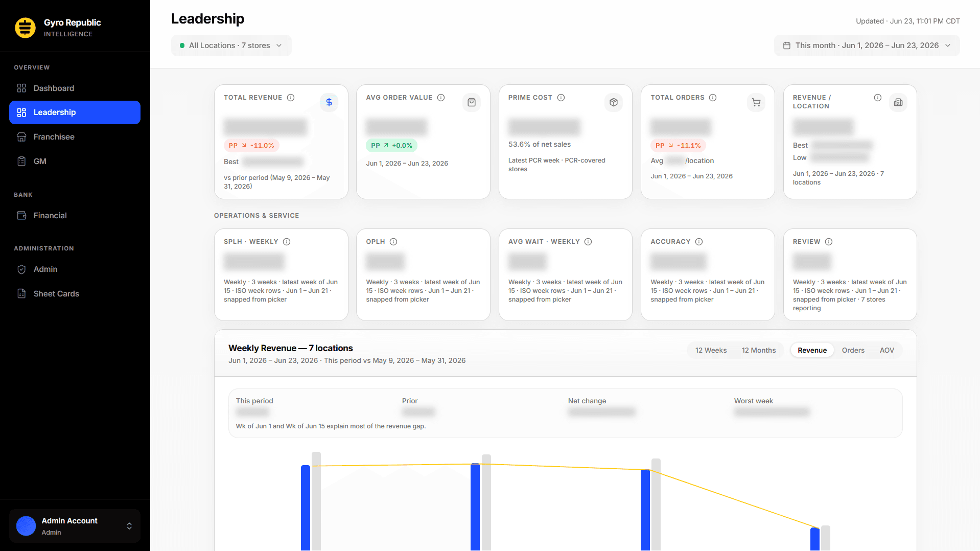The image size is (980, 551).
Task: Click the Franchisee storefront icon
Action: coord(21,137)
